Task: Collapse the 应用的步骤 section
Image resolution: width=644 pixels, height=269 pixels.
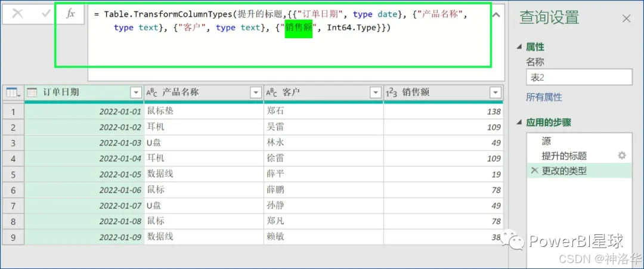Action: tap(521, 122)
